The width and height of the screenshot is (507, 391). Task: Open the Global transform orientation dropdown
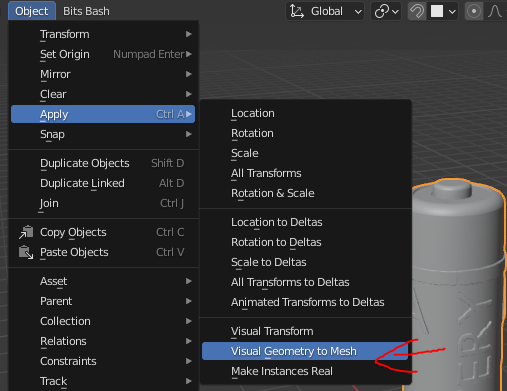coord(325,11)
